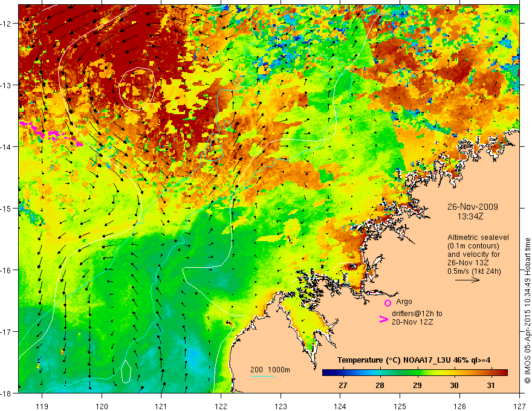Click the IMOS copyright timestamp on right edge

click(527, 310)
